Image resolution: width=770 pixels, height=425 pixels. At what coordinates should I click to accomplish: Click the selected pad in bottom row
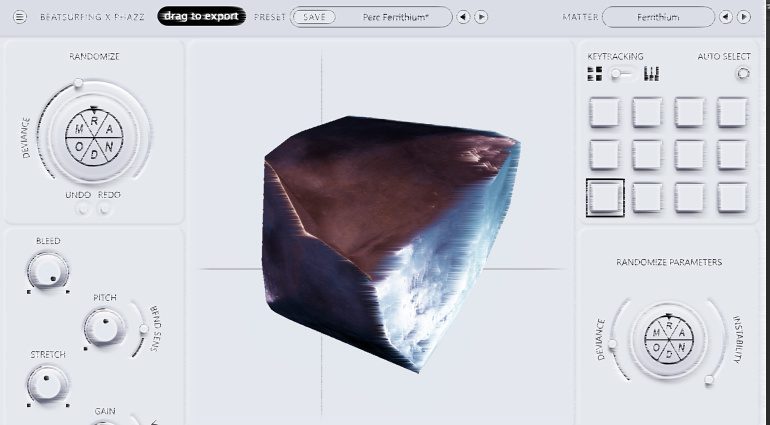605,198
